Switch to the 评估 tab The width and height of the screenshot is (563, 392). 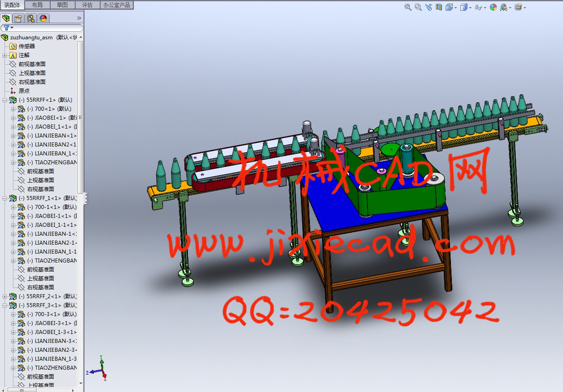point(88,5)
